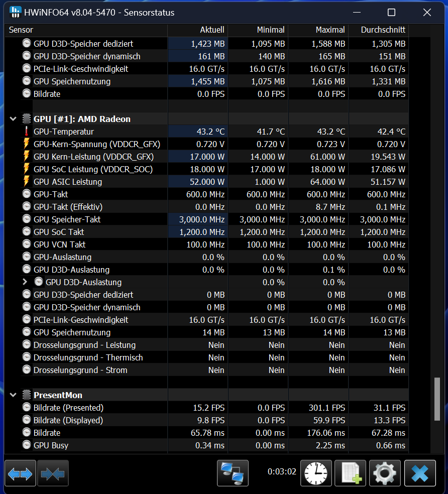The height and width of the screenshot is (494, 448).
Task: Click the 0:03:02 elapsed time display
Action: click(282, 471)
